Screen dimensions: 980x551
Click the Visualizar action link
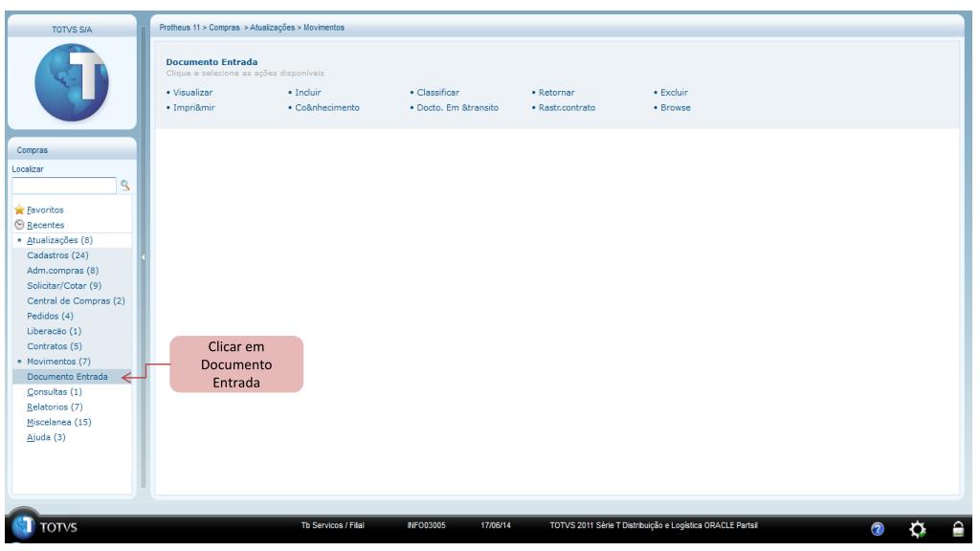click(x=192, y=92)
